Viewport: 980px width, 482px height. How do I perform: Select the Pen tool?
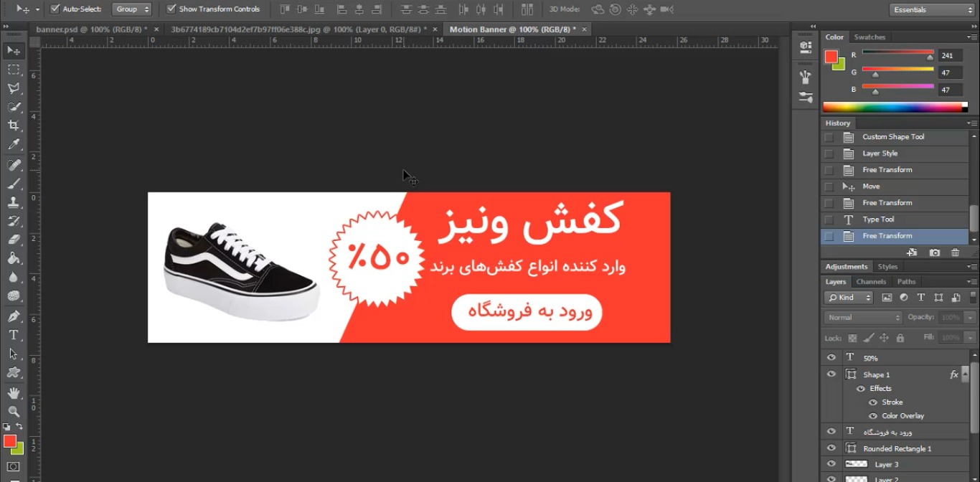click(14, 316)
